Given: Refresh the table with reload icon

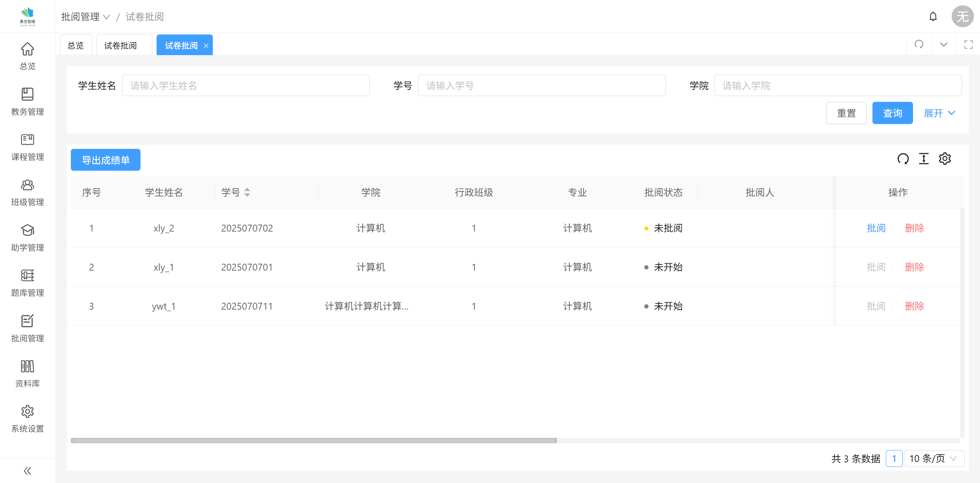Looking at the screenshot, I should pos(903,158).
